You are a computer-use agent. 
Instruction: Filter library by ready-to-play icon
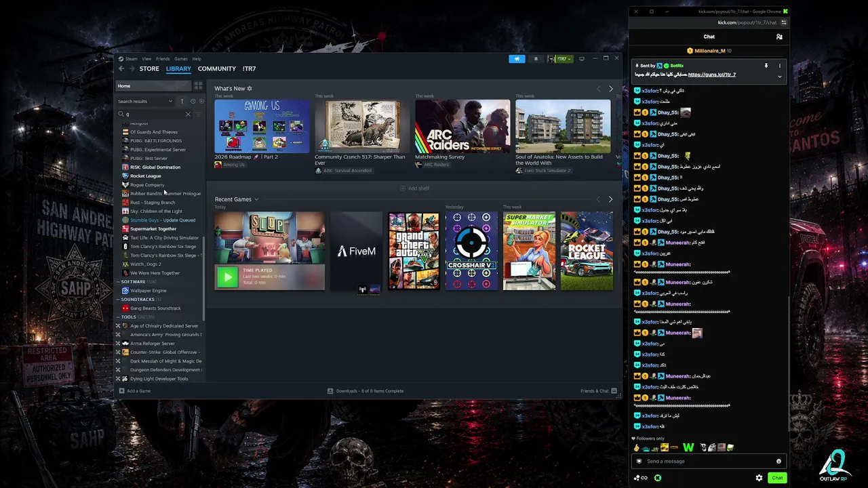click(x=201, y=101)
